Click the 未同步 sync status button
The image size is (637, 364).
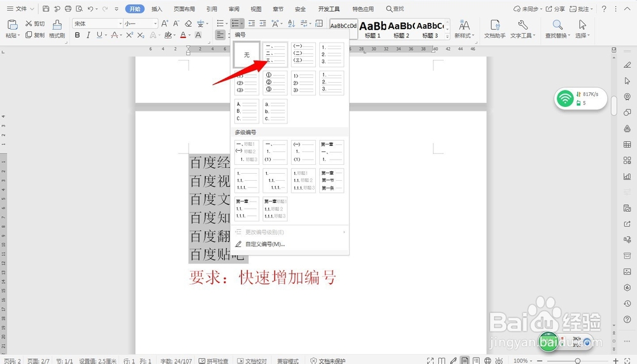(x=527, y=8)
